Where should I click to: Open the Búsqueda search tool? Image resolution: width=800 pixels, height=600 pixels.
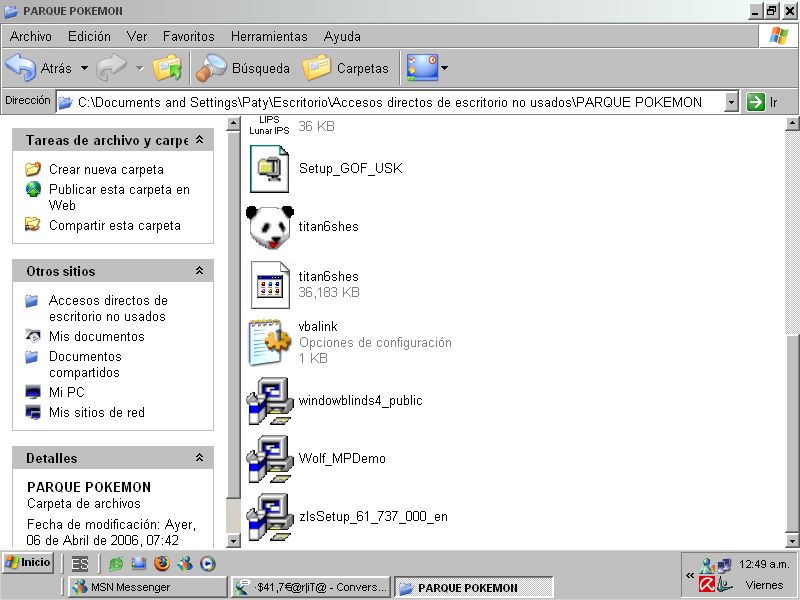[x=243, y=68]
